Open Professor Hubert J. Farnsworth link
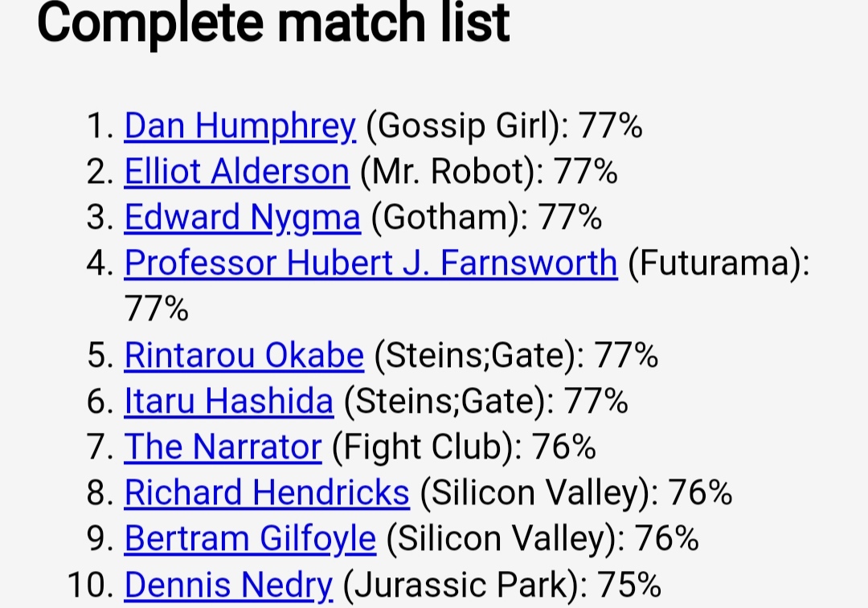 [371, 263]
